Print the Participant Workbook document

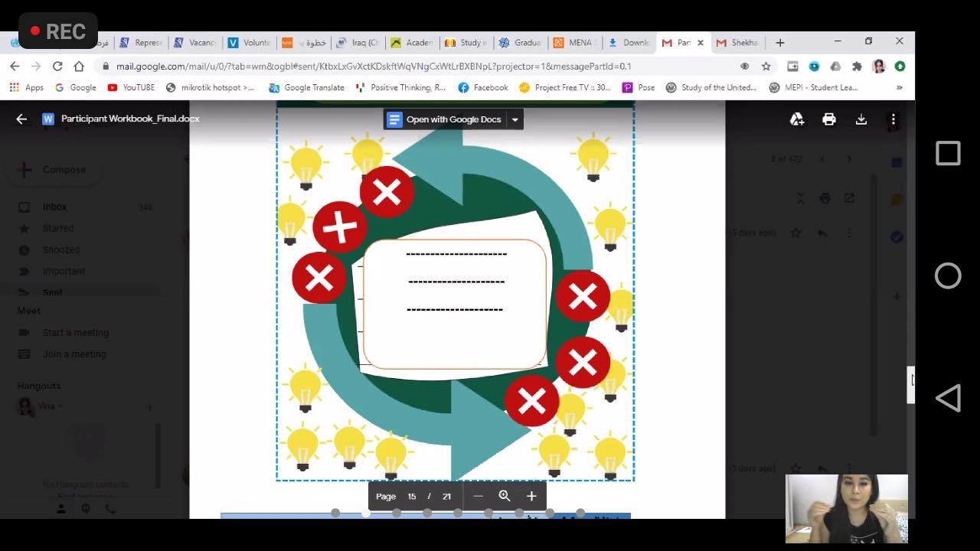pos(828,119)
